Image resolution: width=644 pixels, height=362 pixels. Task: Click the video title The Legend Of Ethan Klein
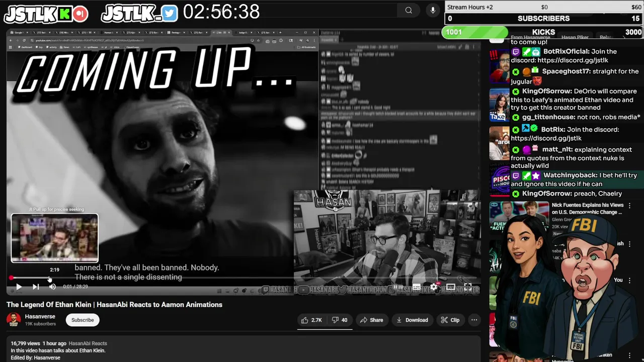click(x=114, y=305)
